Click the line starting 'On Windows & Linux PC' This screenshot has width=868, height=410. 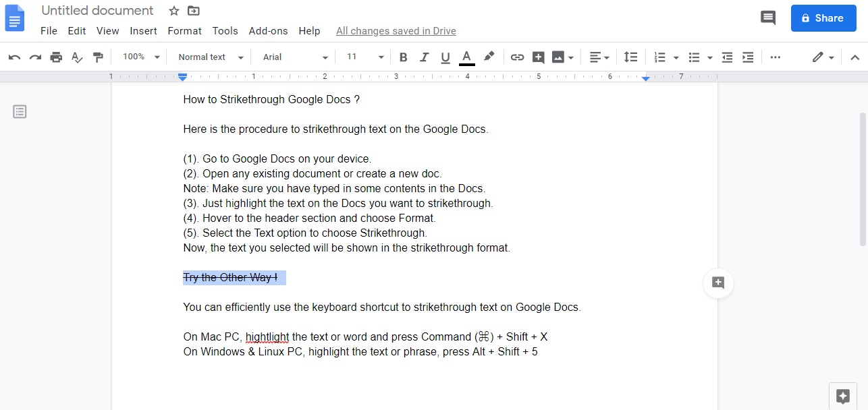[x=360, y=352]
